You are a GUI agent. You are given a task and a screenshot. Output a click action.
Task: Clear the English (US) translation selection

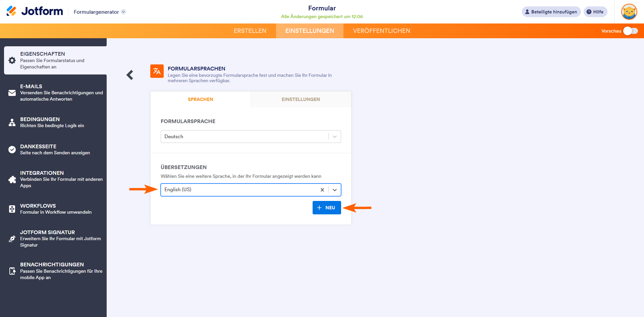[x=322, y=190]
